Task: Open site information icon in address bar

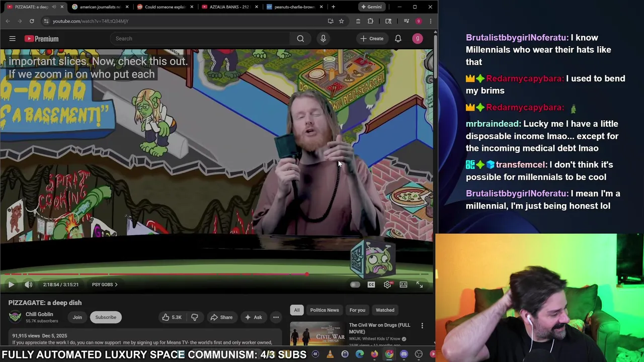Action: (46, 21)
